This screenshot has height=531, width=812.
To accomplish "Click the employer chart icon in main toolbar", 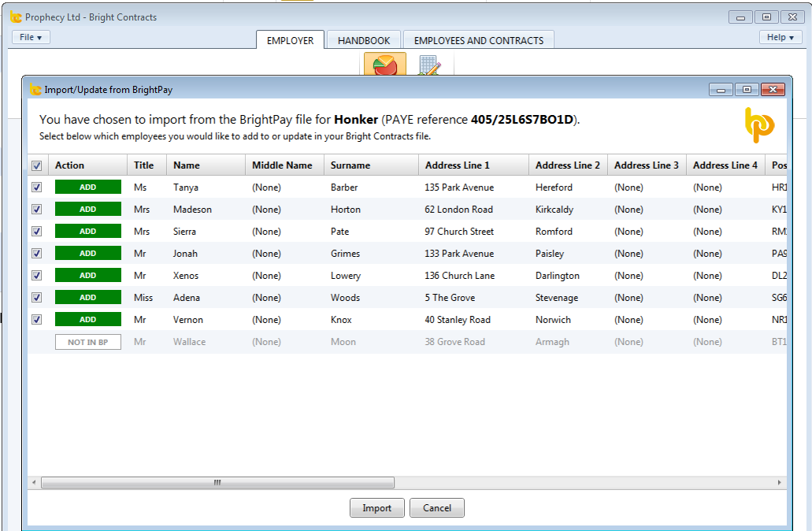I will pyautogui.click(x=385, y=65).
